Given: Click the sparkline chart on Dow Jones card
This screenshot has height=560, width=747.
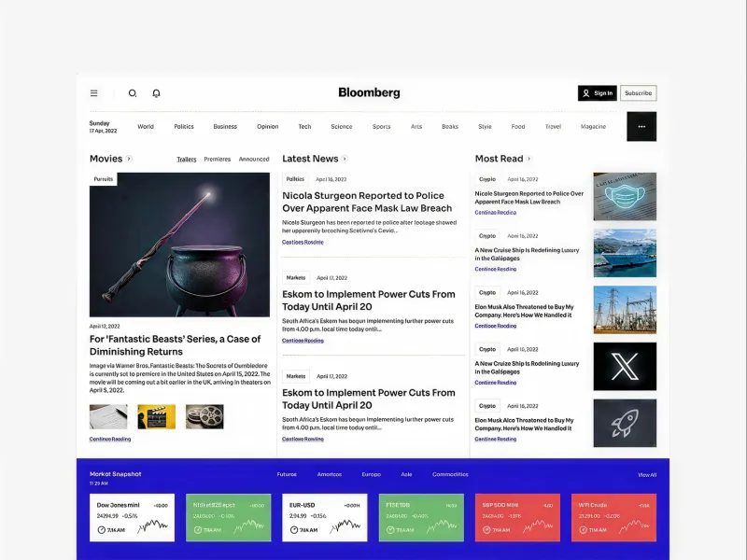Looking at the screenshot, I should pos(152,525).
